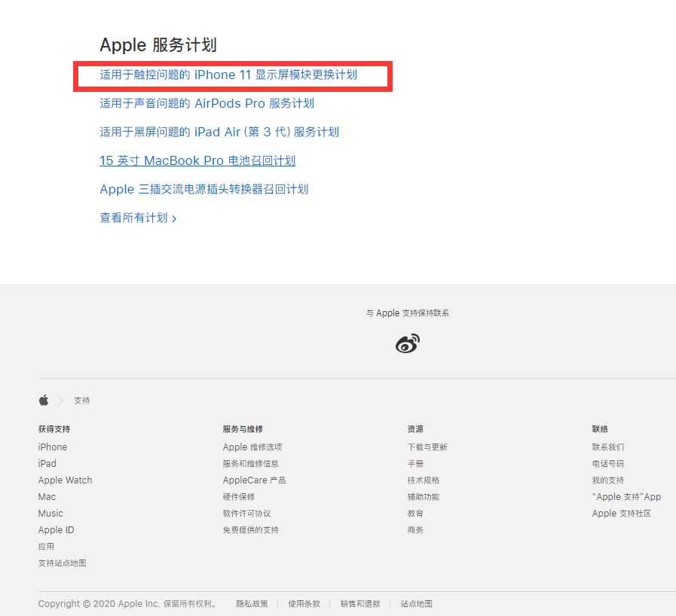This screenshot has height=616, width=676.
Task: Open the Apple Watch support page
Action: point(65,480)
